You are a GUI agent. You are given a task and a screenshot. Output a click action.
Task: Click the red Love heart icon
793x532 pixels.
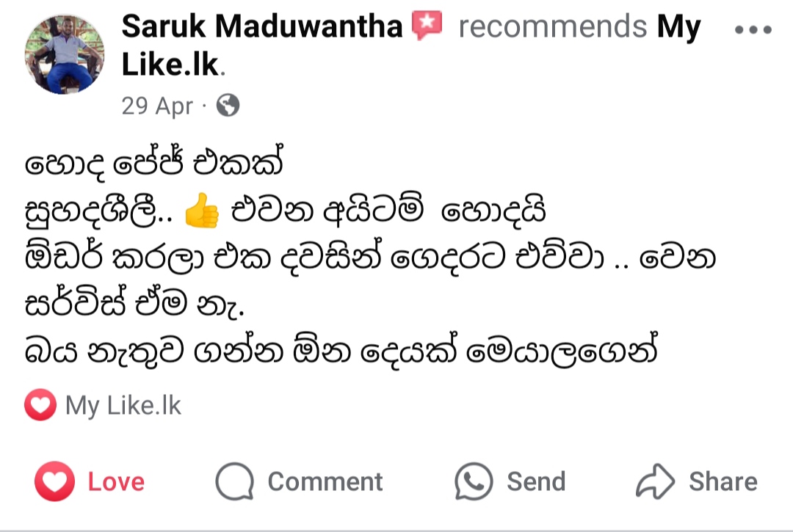(x=55, y=482)
